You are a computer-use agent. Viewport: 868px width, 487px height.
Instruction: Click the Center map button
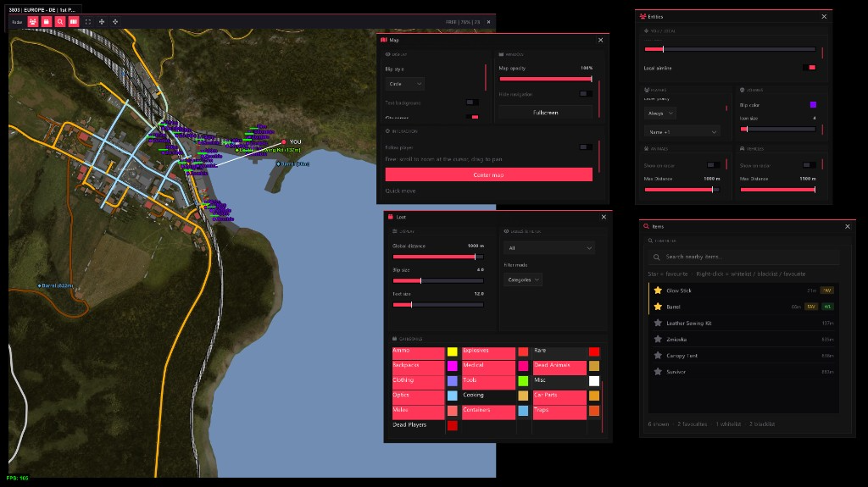coord(489,174)
